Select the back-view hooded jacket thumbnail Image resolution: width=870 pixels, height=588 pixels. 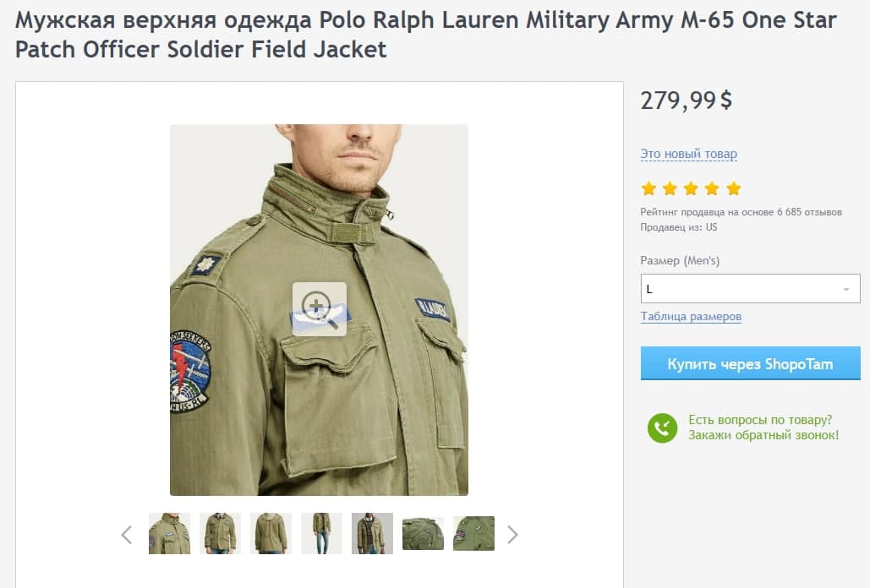(271, 534)
